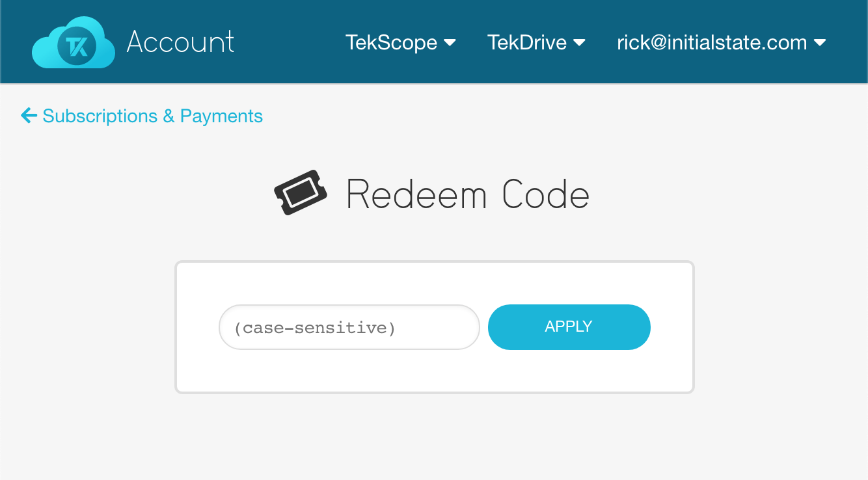The height and width of the screenshot is (480, 868).
Task: Click the blank page area beneath the form card
Action: pos(434,436)
